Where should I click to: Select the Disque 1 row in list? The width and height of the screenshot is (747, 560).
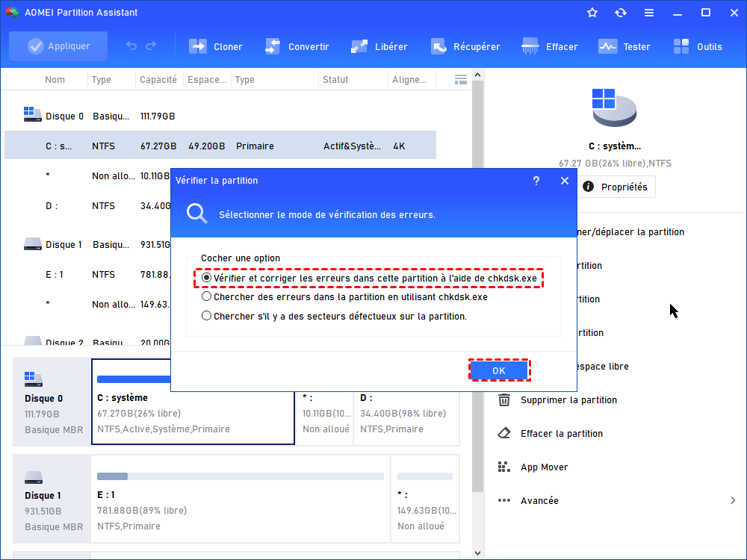point(87,245)
